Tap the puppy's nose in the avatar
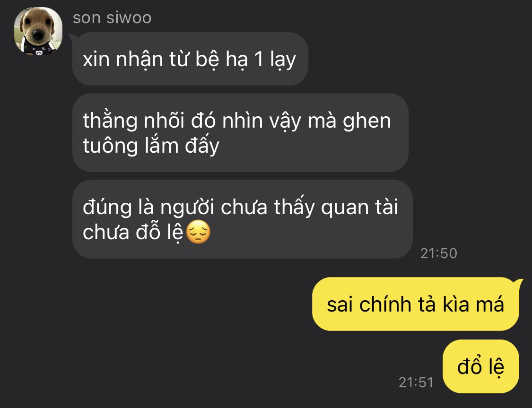 click(x=37, y=34)
